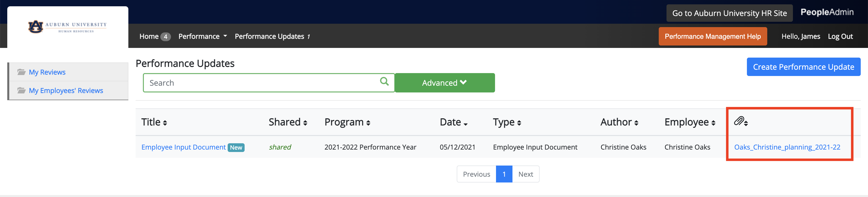
Task: Click the My Employees' Reviews folder icon
Action: [x=22, y=91]
